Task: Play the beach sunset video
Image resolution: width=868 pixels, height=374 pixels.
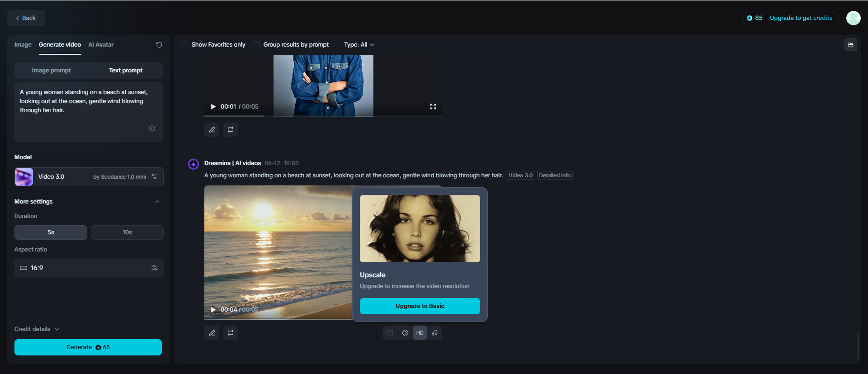Action: (213, 310)
